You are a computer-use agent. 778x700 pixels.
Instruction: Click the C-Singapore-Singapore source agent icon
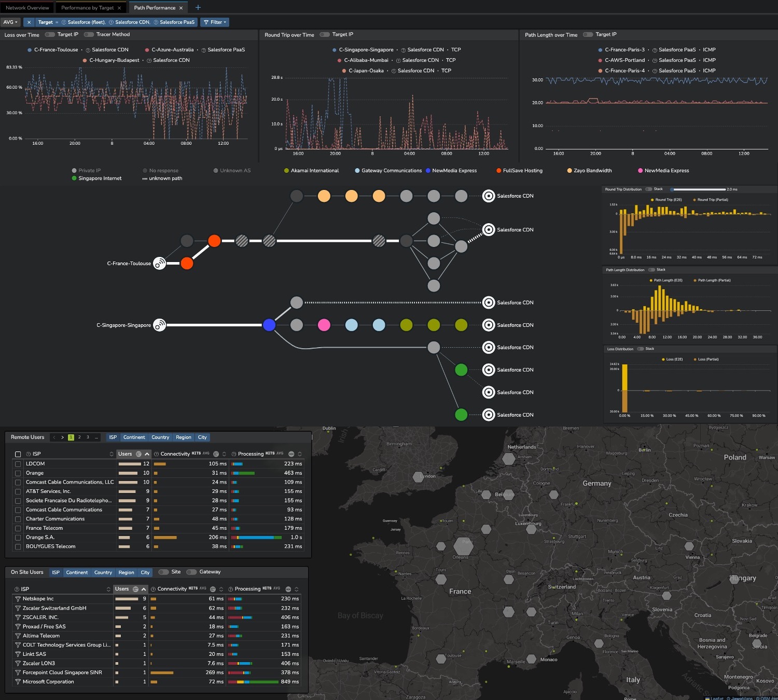160,325
